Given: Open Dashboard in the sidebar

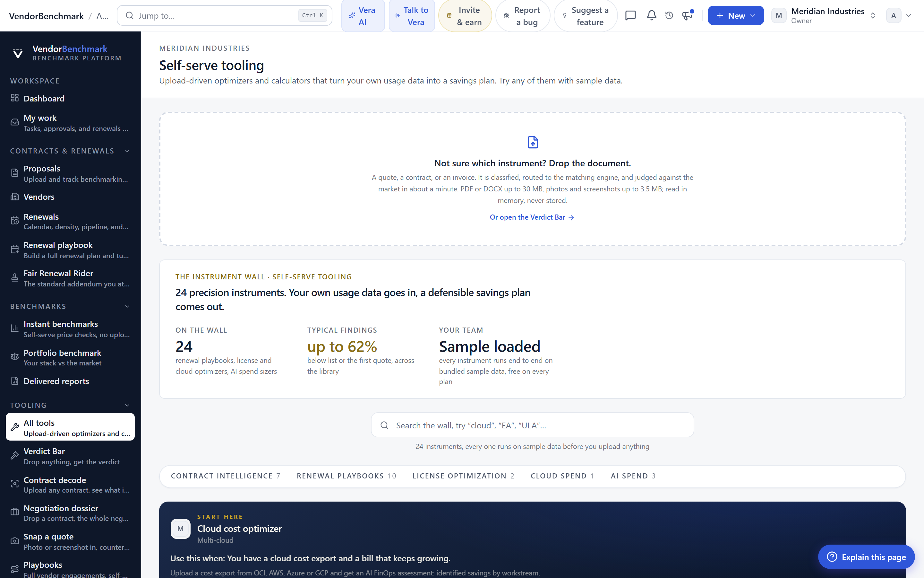Looking at the screenshot, I should click(70, 98).
